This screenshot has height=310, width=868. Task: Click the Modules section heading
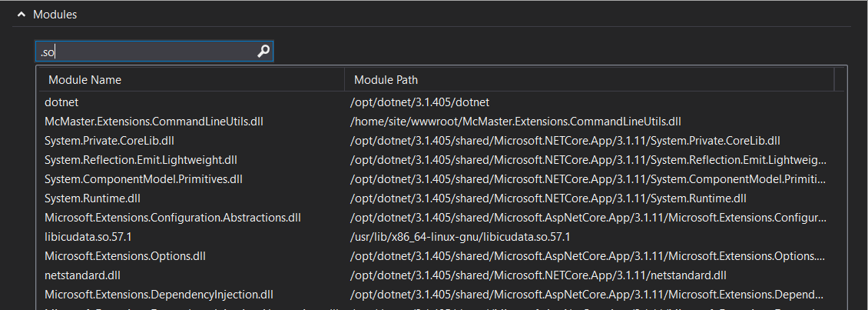[x=55, y=15]
